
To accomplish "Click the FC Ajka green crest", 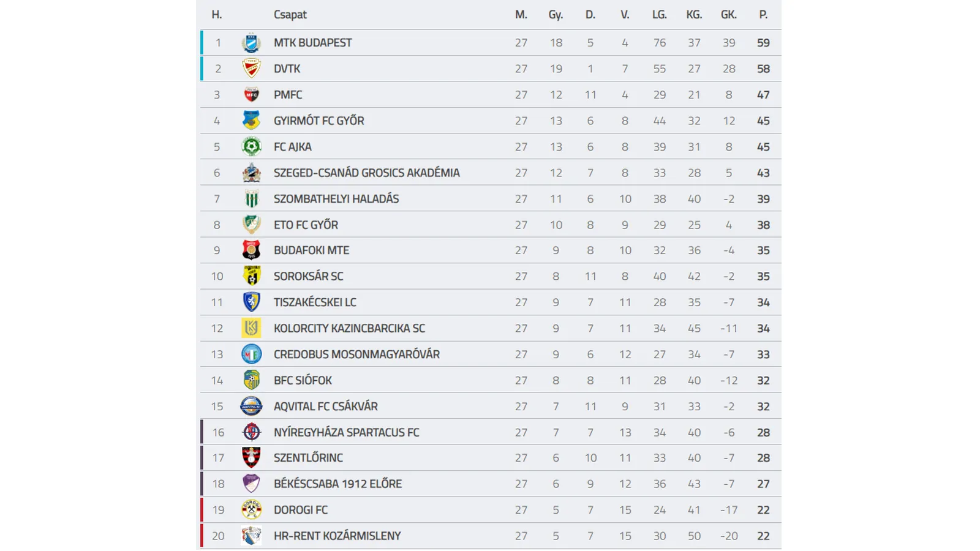I will point(251,147).
